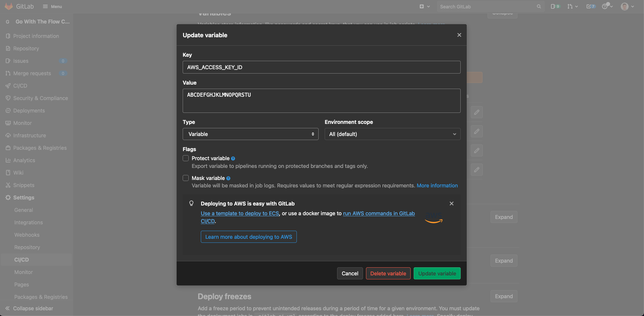Open the Menu hamburger button

point(52,6)
